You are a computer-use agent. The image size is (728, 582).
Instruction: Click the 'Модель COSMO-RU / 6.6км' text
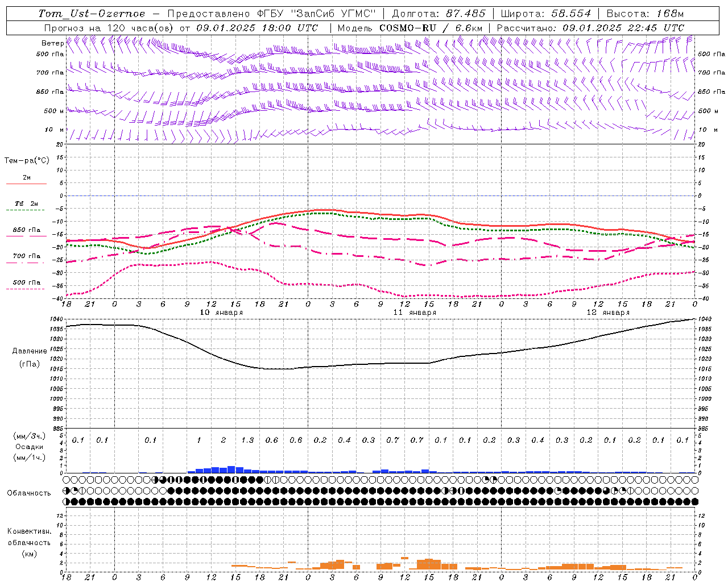tap(410, 28)
